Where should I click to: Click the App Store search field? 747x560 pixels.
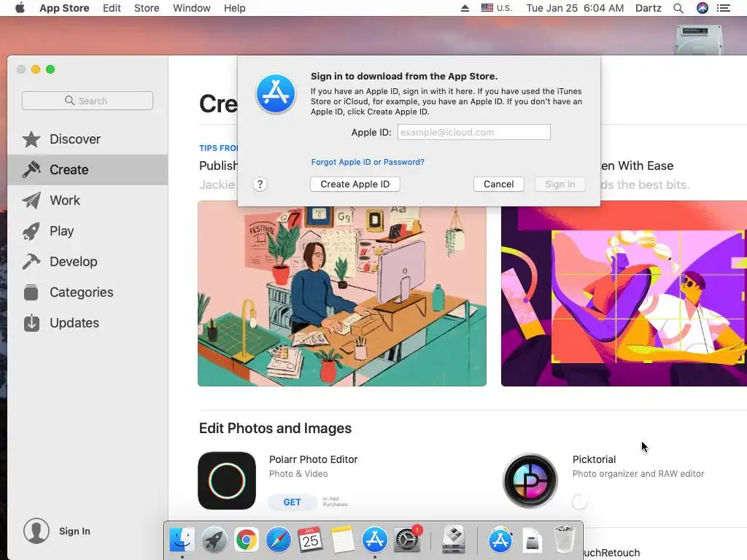[x=88, y=101]
